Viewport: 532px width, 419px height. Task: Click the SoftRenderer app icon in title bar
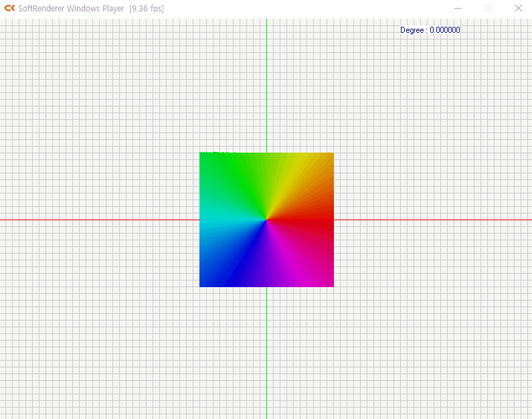point(9,8)
